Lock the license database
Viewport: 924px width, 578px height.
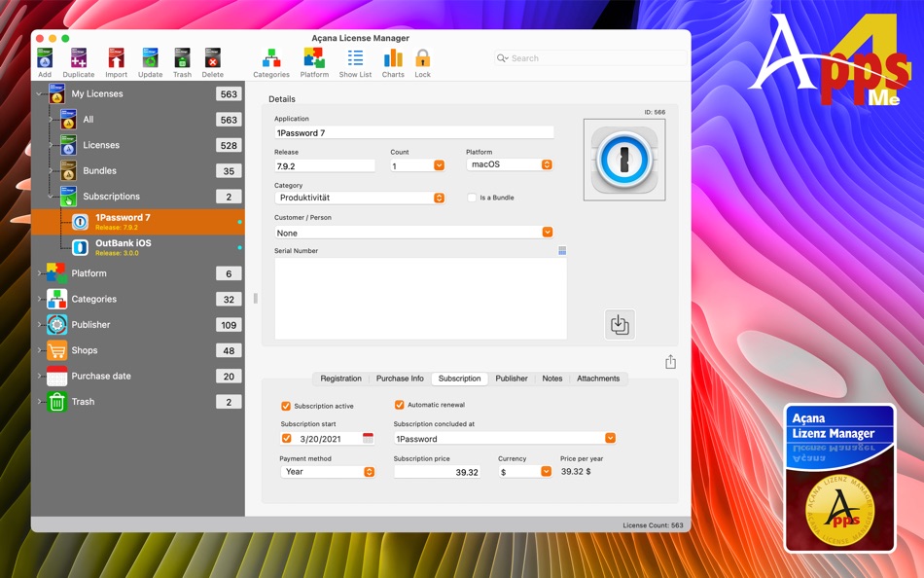[x=422, y=58]
